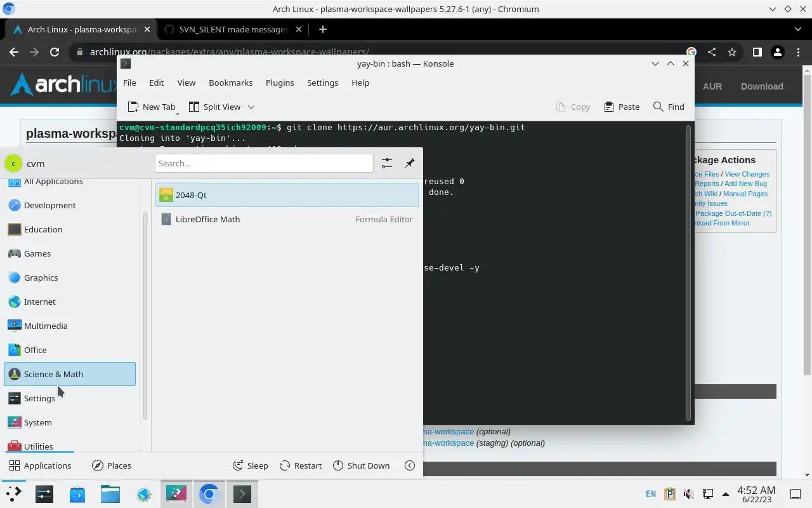This screenshot has height=508, width=812.
Task: Open Konsole View menu
Action: (x=186, y=83)
